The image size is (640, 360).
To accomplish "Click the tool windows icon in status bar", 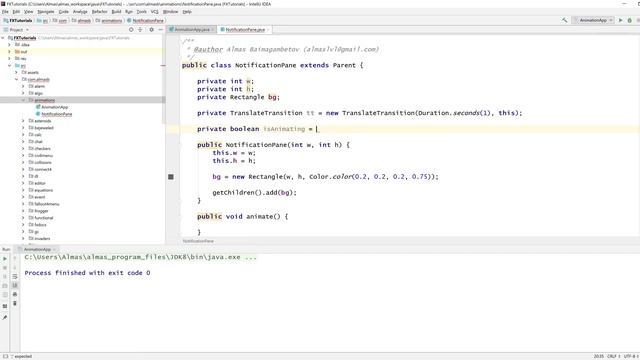I will tap(5, 356).
